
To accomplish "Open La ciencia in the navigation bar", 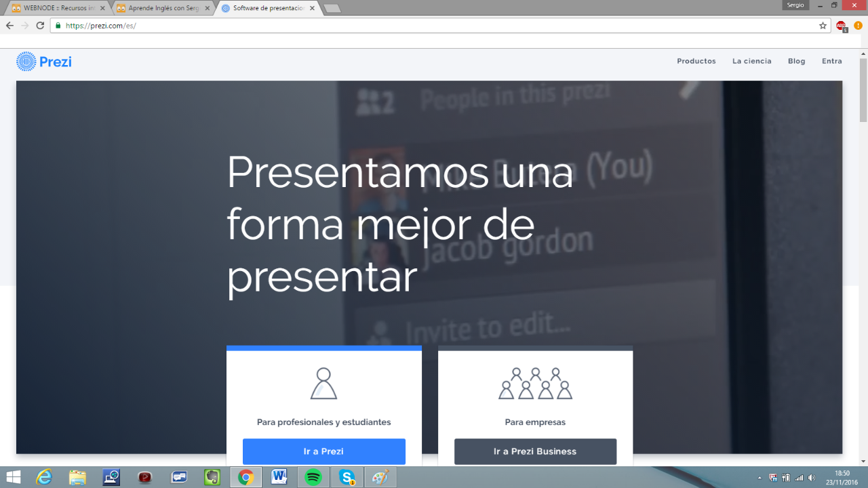I will click(751, 61).
